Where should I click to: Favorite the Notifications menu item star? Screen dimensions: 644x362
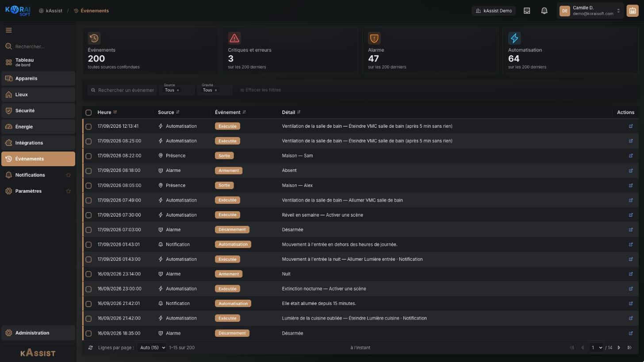point(68,175)
